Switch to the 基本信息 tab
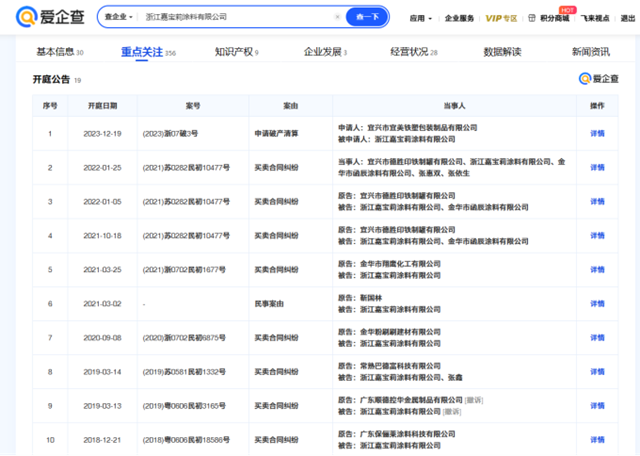Viewport: 640px width, 456px height. (60, 52)
